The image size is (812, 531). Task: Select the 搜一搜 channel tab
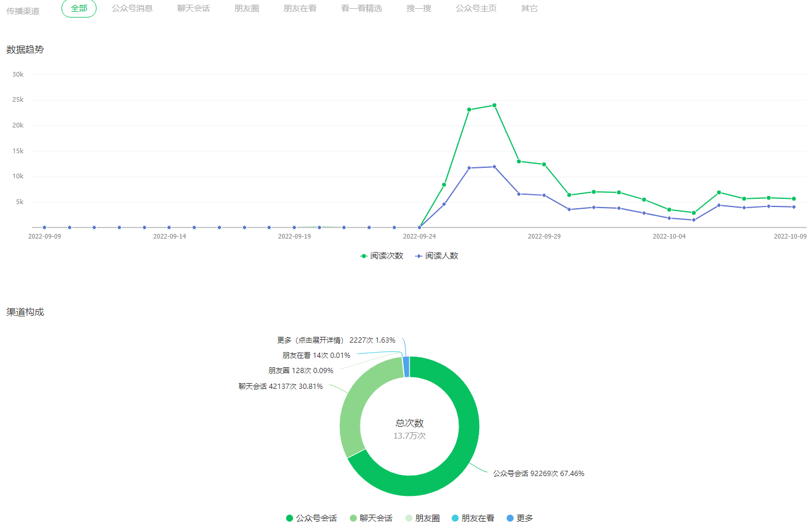click(x=419, y=8)
